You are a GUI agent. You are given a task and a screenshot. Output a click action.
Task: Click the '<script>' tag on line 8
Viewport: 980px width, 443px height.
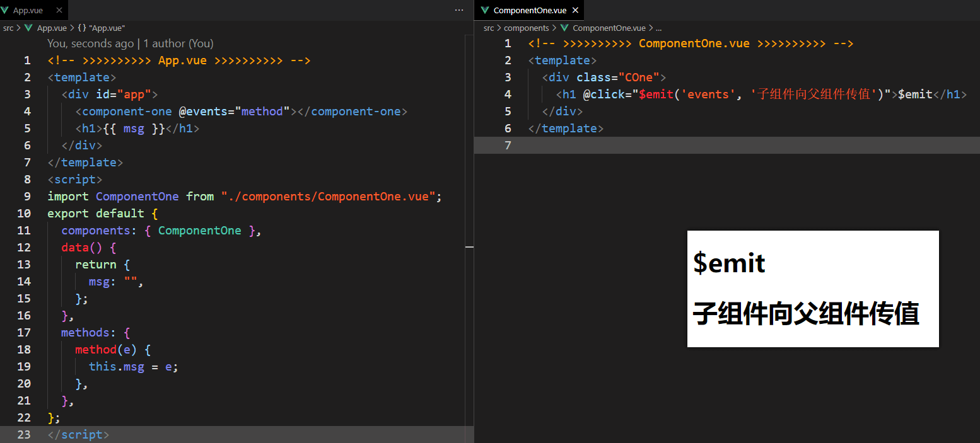75,180
